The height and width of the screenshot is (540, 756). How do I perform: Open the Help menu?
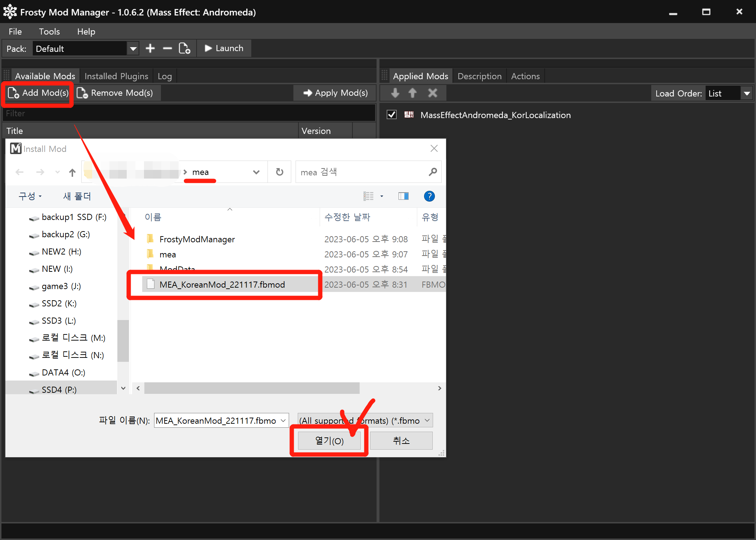86,32
